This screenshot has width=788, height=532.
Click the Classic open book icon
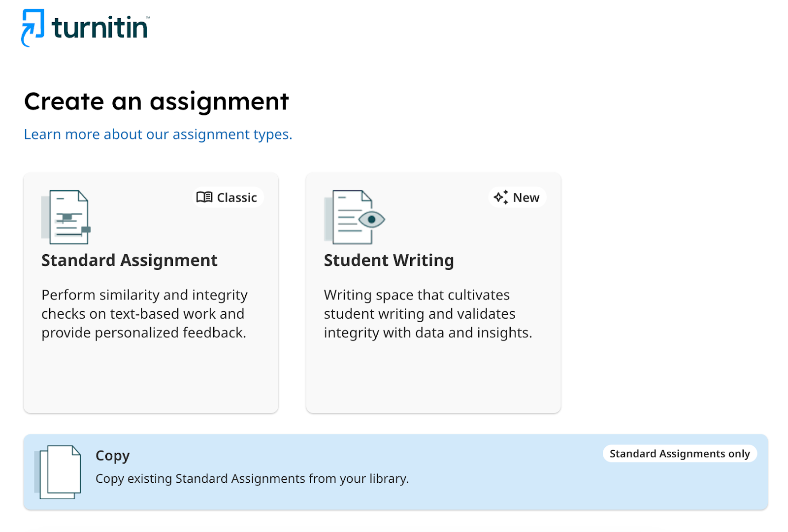coord(204,198)
